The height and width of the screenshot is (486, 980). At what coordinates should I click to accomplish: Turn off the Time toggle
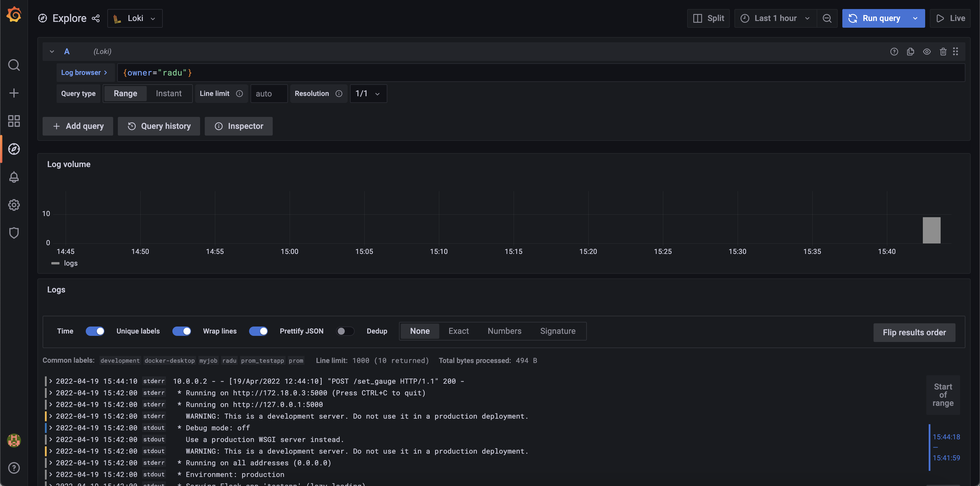[95, 331]
